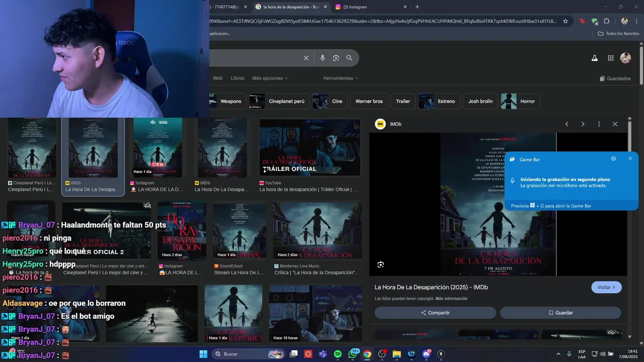Open the large IMDb poster preview image
The height and width of the screenshot is (362, 644).
(498, 204)
